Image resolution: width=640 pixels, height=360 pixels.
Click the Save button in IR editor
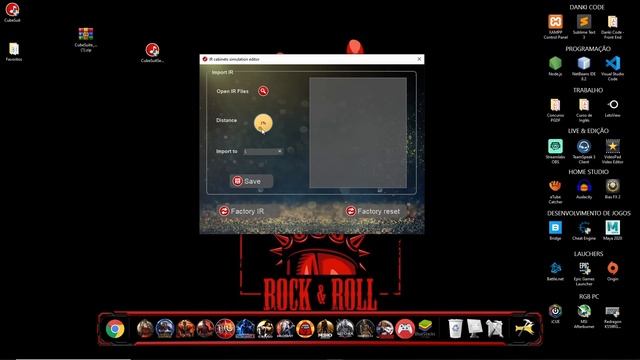(251, 181)
